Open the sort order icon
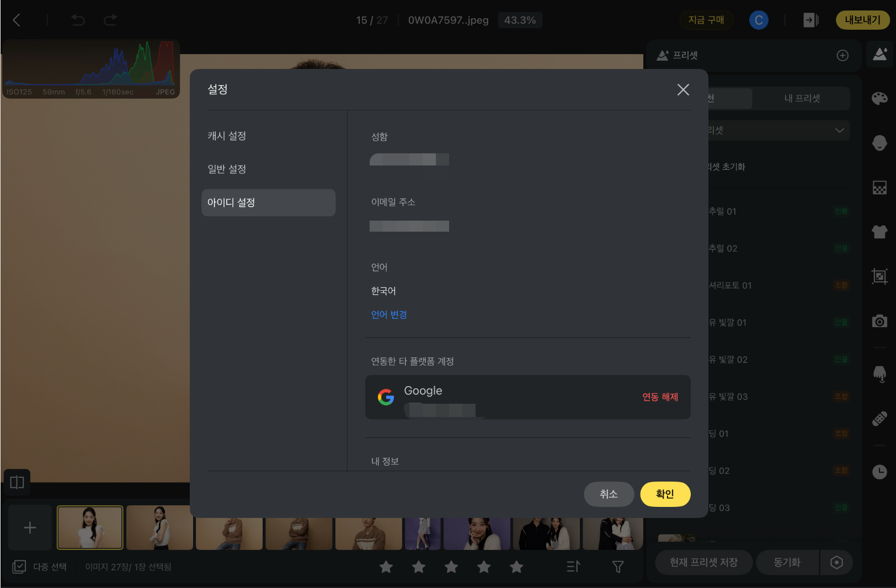The height and width of the screenshot is (588, 896). pyautogui.click(x=573, y=566)
